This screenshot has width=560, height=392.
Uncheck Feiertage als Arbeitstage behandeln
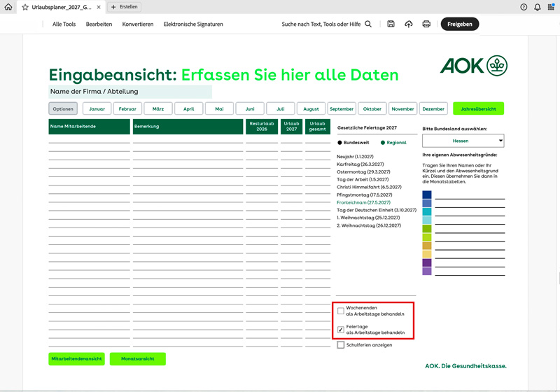click(341, 329)
